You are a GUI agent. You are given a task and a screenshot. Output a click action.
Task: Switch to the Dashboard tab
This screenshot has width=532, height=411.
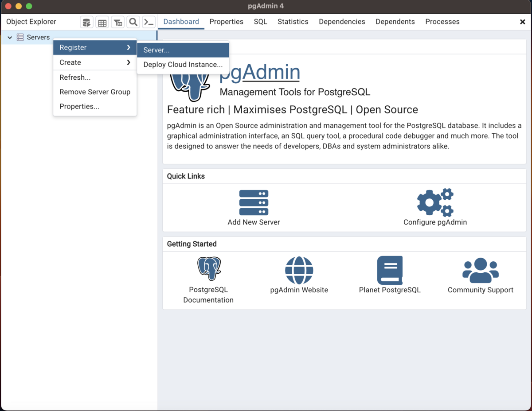click(x=181, y=22)
